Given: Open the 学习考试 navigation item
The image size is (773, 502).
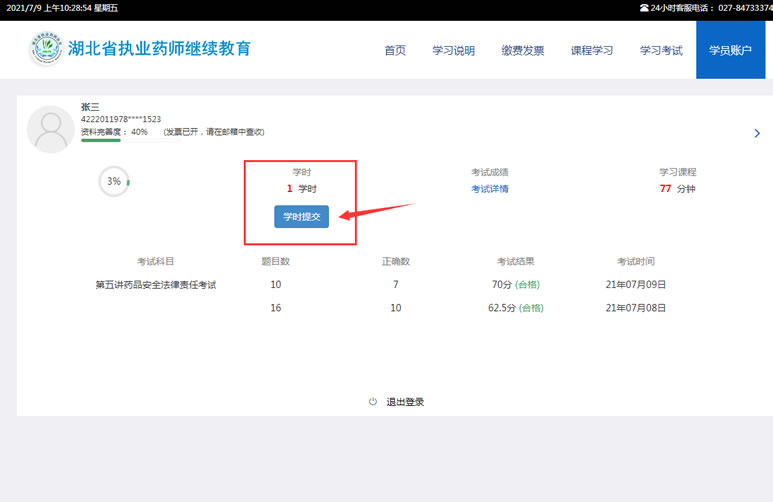Looking at the screenshot, I should coord(661,50).
